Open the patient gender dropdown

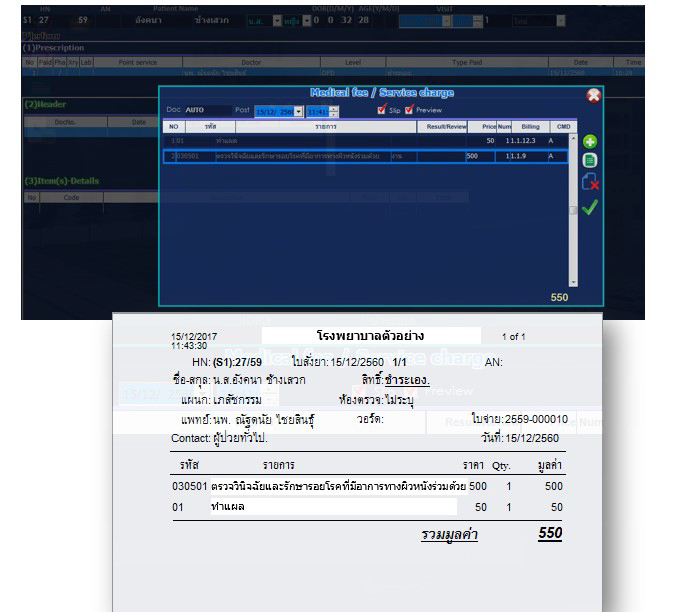click(306, 20)
